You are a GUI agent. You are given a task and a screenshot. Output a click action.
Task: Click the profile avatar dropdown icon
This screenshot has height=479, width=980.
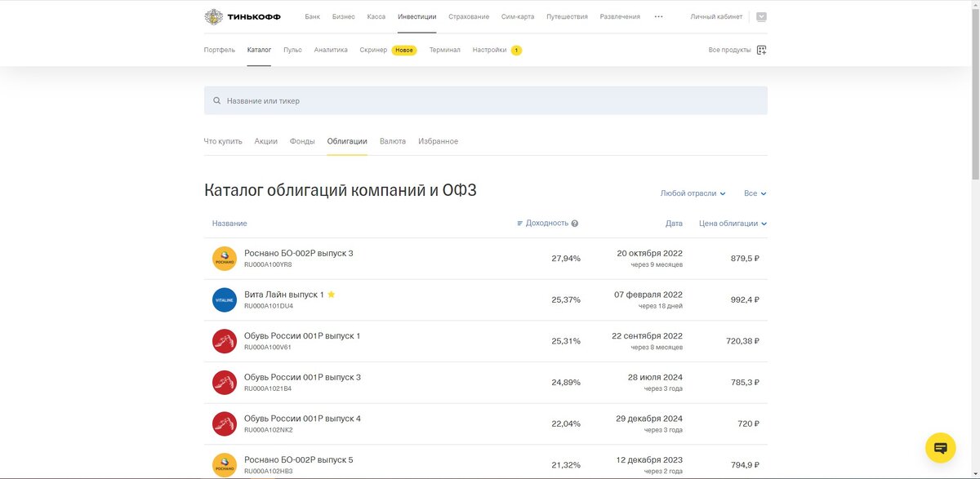coord(761,16)
